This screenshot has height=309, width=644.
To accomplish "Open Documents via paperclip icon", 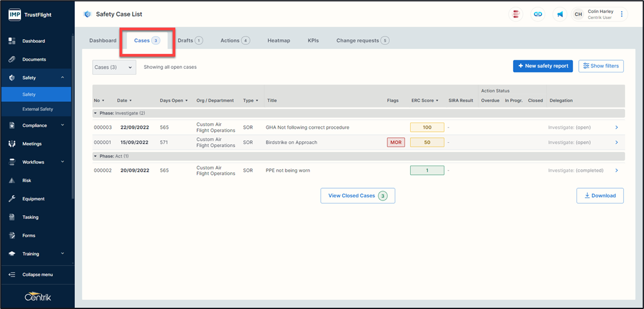I will [12, 59].
